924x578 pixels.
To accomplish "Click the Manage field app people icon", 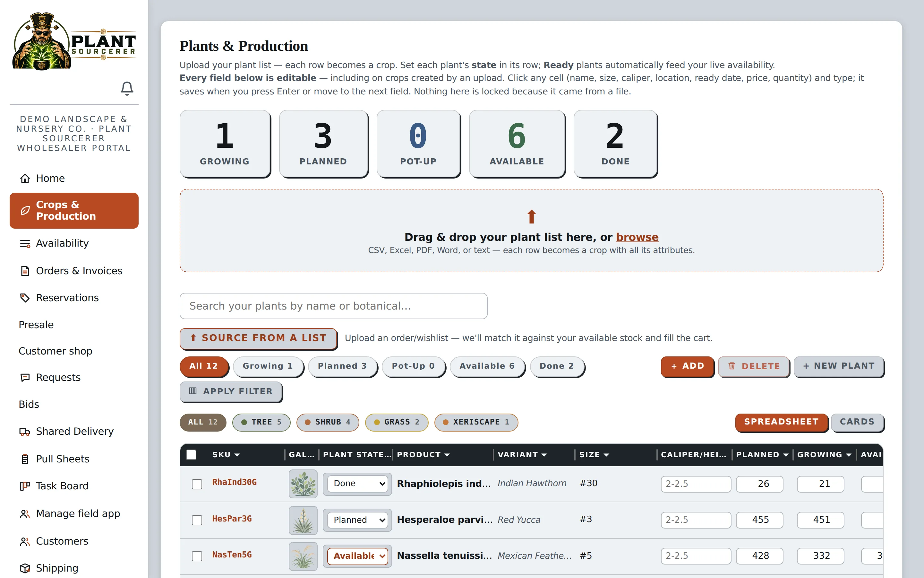I will (25, 514).
